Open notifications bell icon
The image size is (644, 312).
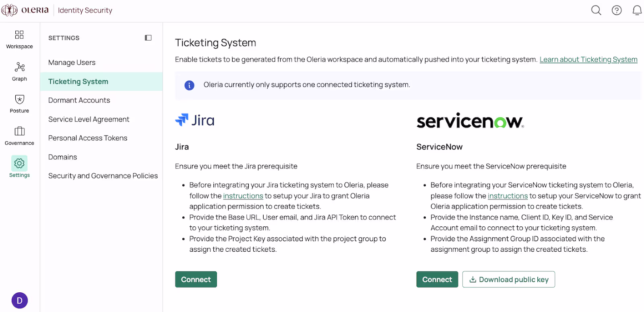pyautogui.click(x=637, y=10)
